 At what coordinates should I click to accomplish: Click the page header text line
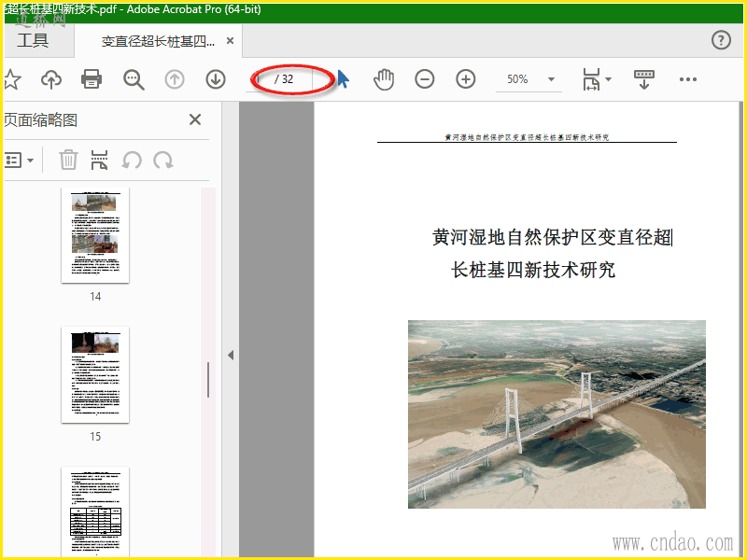[527, 137]
